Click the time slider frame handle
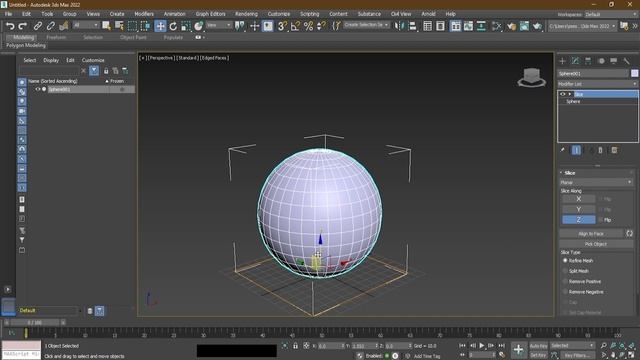Screen dimensions: 640x360 35,322
